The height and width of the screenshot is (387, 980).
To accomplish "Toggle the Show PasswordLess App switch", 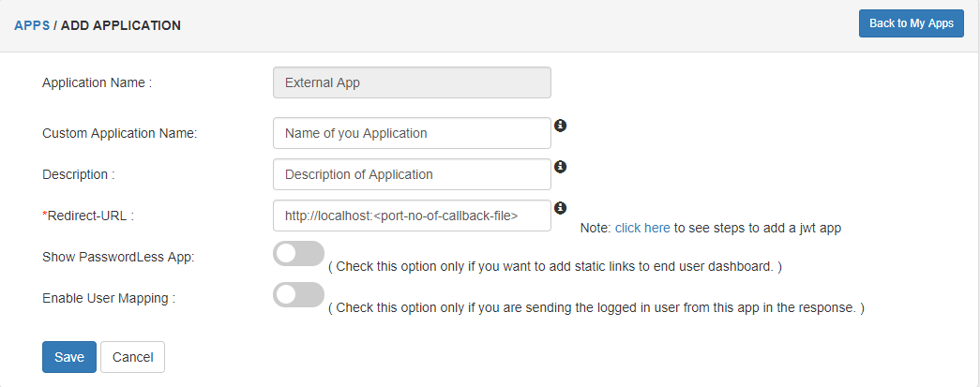I will tap(299, 254).
